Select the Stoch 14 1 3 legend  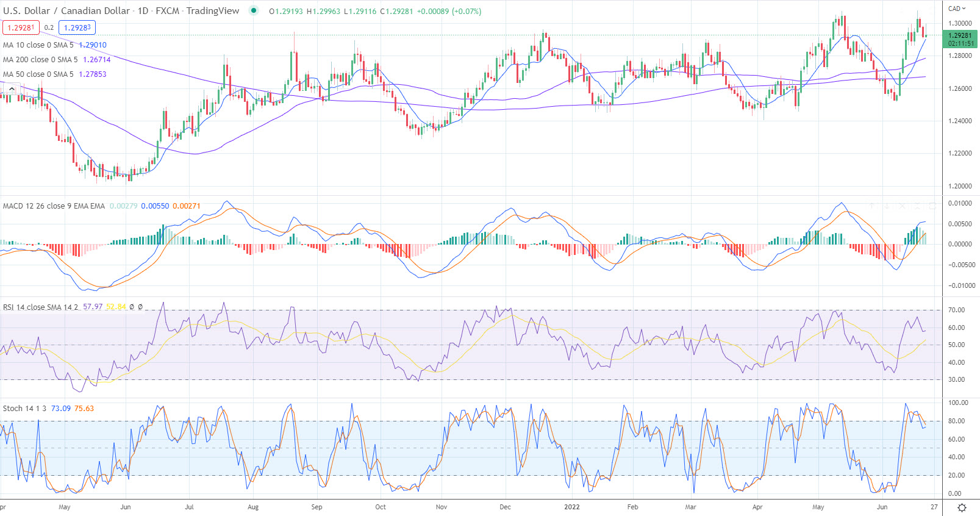(x=24, y=409)
